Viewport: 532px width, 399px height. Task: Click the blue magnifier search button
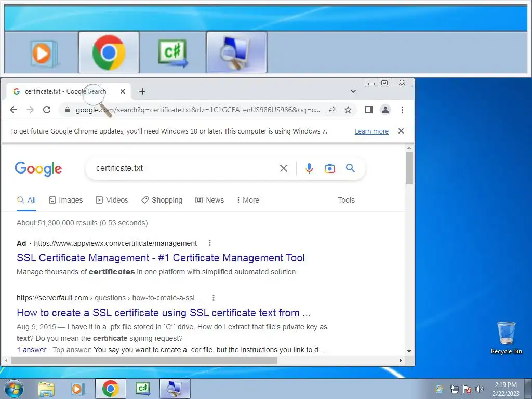point(351,168)
